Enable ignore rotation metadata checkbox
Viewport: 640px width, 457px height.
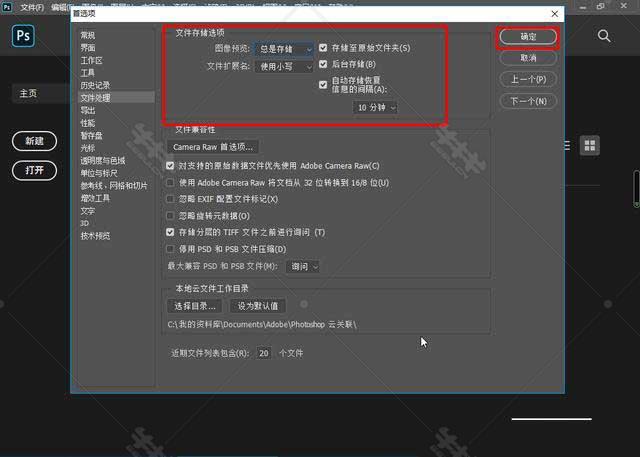(x=170, y=215)
